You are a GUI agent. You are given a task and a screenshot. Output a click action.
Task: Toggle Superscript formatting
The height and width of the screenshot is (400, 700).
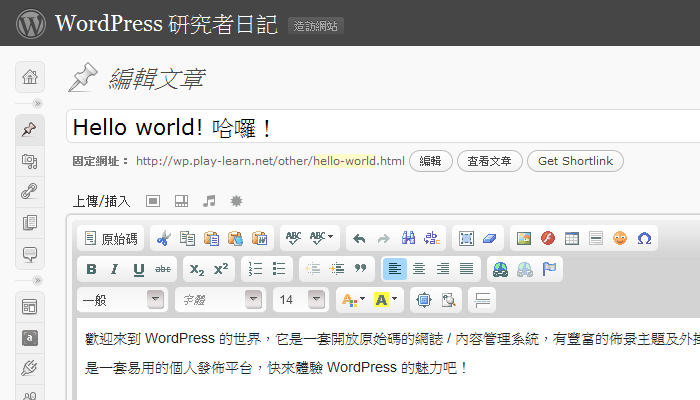click(x=221, y=269)
